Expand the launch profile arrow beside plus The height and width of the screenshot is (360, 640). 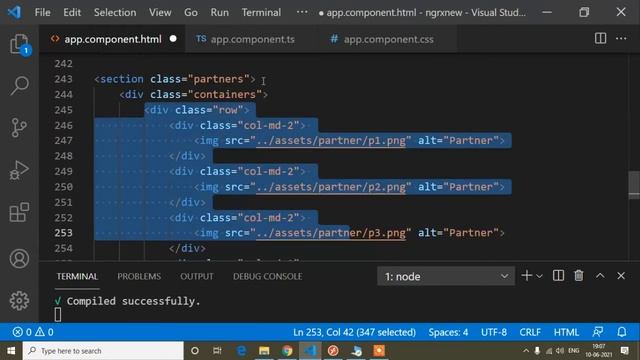539,276
